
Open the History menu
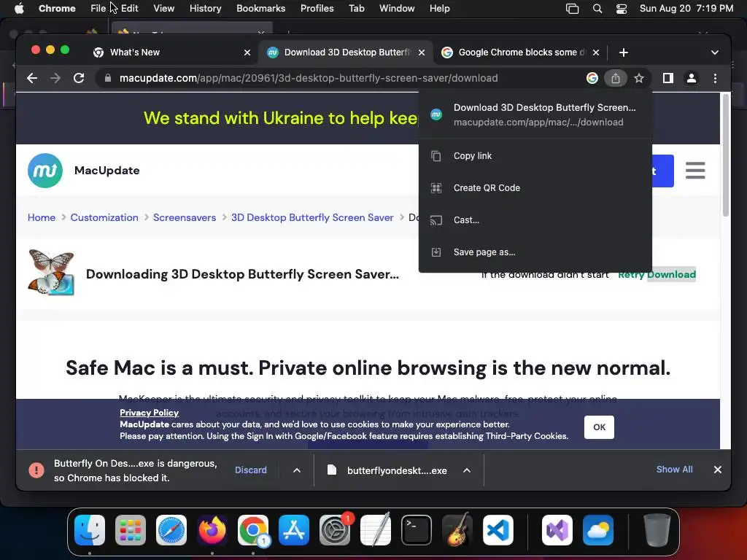pos(205,9)
